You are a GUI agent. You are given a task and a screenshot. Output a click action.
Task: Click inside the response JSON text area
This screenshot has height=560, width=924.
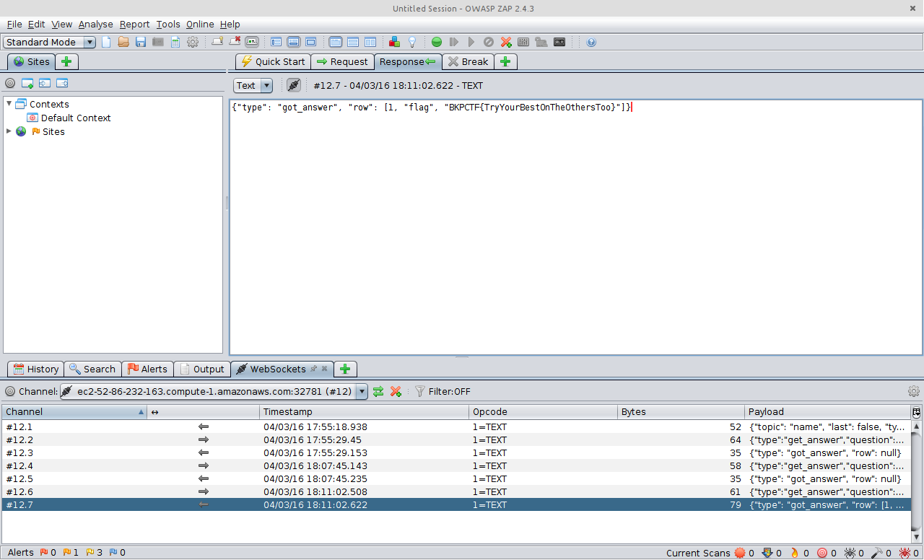point(575,227)
